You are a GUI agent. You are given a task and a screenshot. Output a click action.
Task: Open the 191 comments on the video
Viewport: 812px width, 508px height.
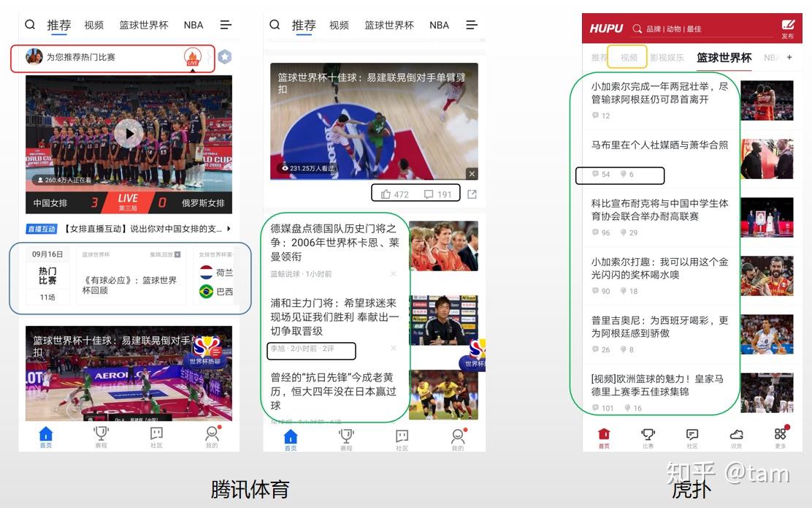[437, 194]
